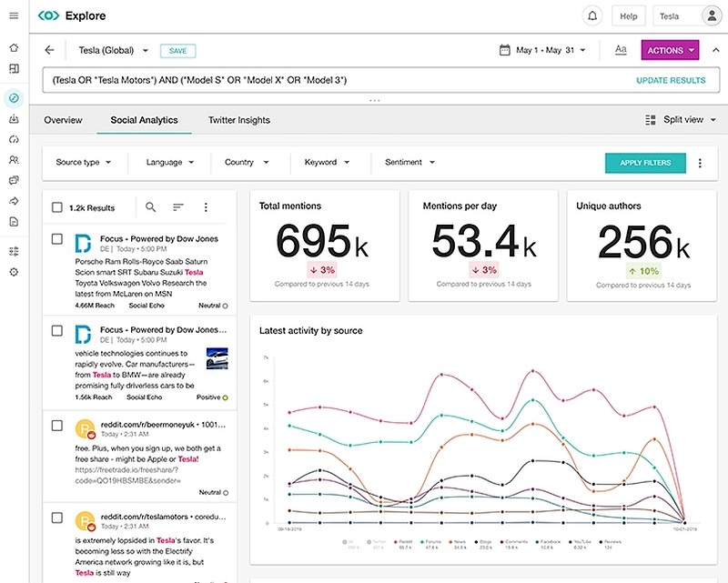This screenshot has height=583, width=728.
Task: Open the calendar date icon
Action: 504,50
